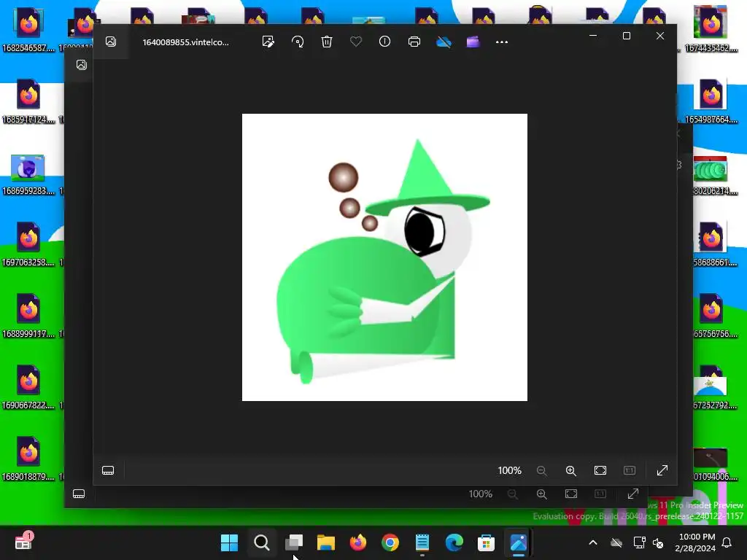Open the notification bell in taskbar

click(727, 542)
